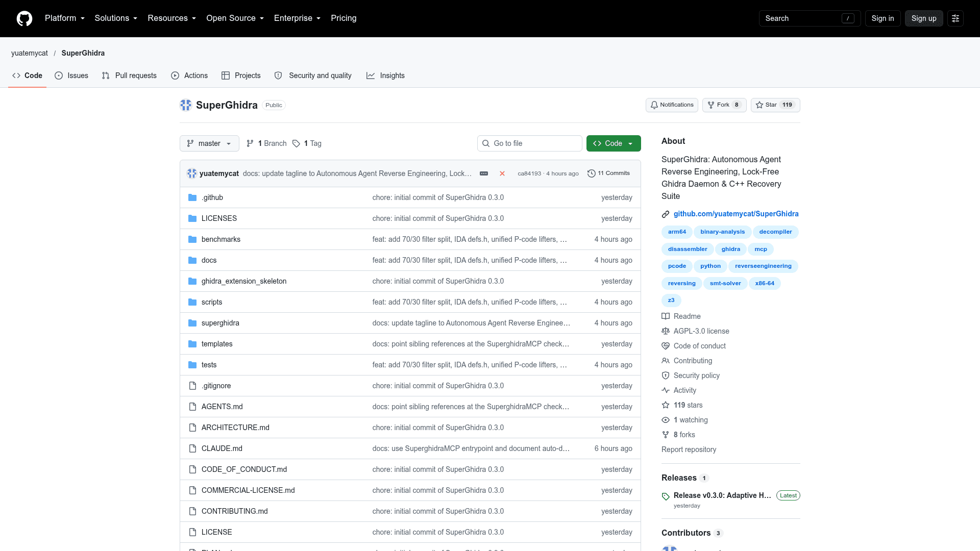Focus the Go to file field
The image size is (980, 551).
[x=530, y=143]
